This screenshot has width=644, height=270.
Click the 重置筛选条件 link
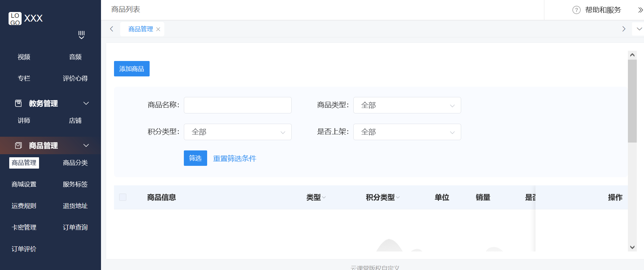tap(235, 158)
